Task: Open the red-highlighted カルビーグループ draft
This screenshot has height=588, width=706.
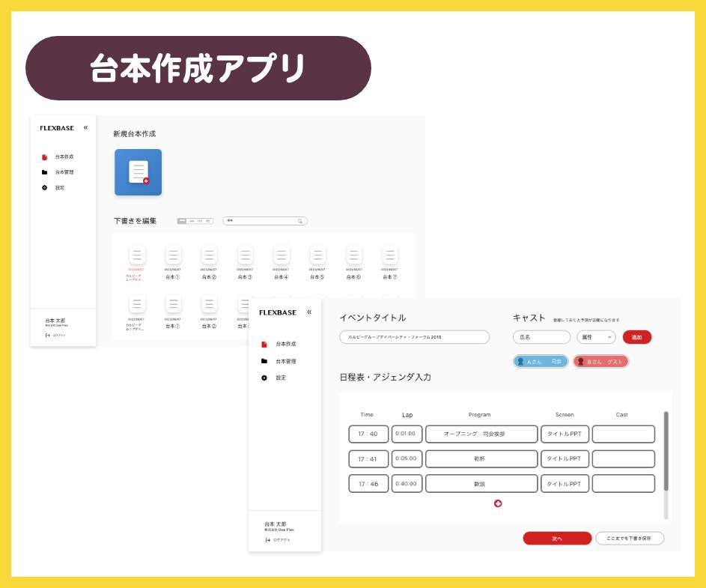Action: click(136, 263)
